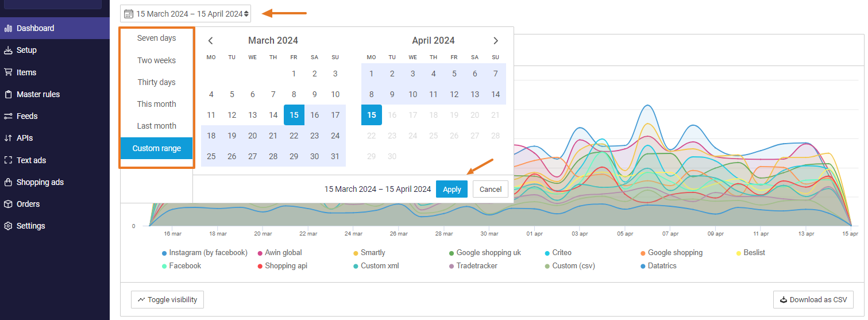The width and height of the screenshot is (868, 320).
Task: Cancel the date range selection
Action: pyautogui.click(x=490, y=189)
